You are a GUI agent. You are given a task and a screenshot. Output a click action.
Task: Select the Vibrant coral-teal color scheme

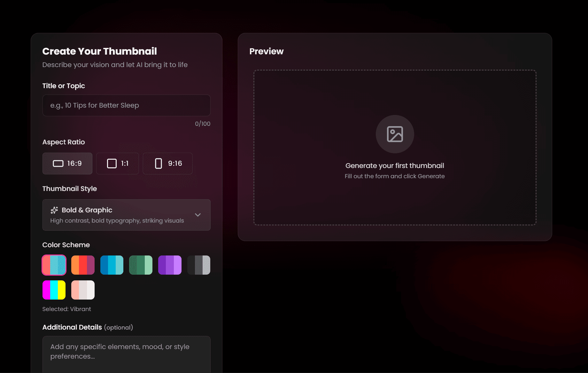[54, 265]
